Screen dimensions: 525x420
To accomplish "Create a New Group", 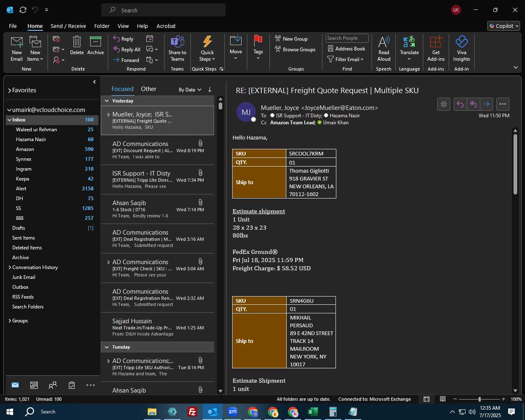I will coord(291,39).
